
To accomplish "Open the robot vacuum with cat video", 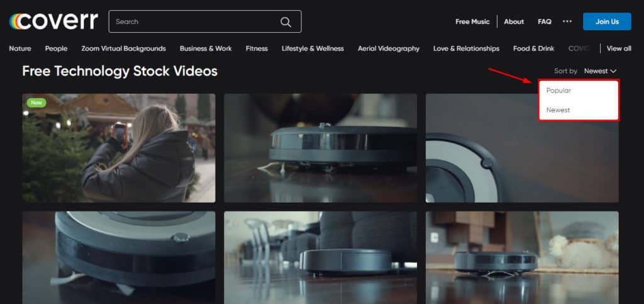I will (522, 257).
